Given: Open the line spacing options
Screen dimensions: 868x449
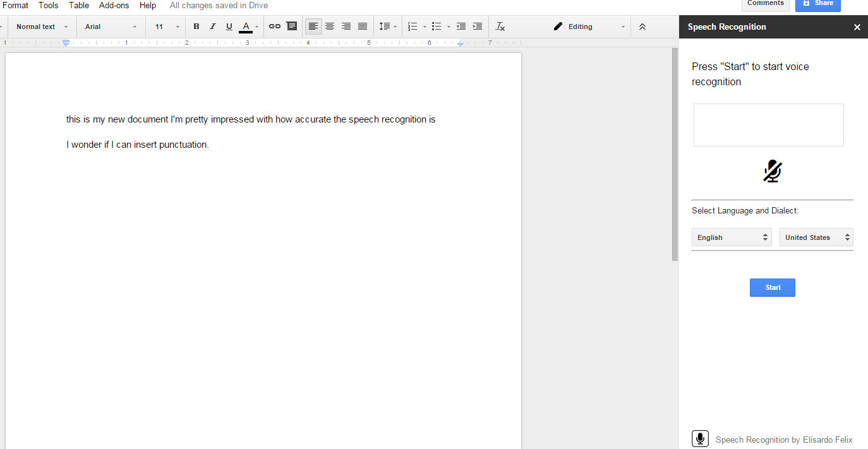Looking at the screenshot, I should [388, 27].
